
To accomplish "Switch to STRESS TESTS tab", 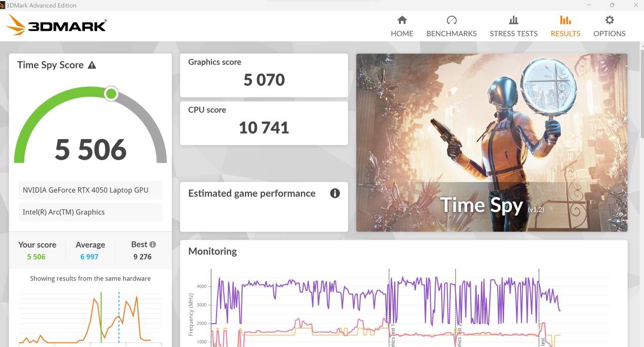I will (513, 26).
